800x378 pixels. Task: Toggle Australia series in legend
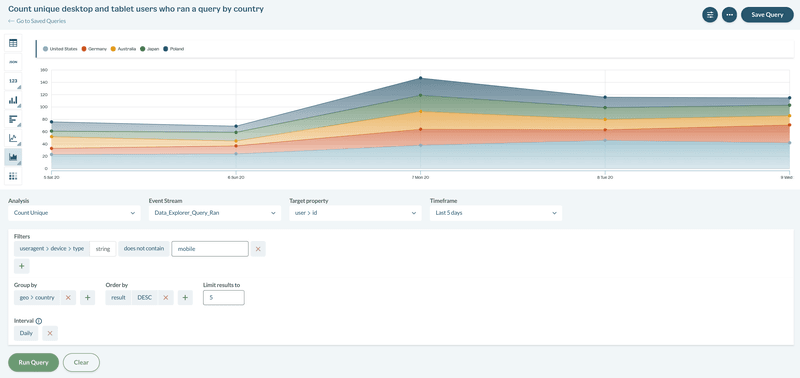pyautogui.click(x=123, y=49)
